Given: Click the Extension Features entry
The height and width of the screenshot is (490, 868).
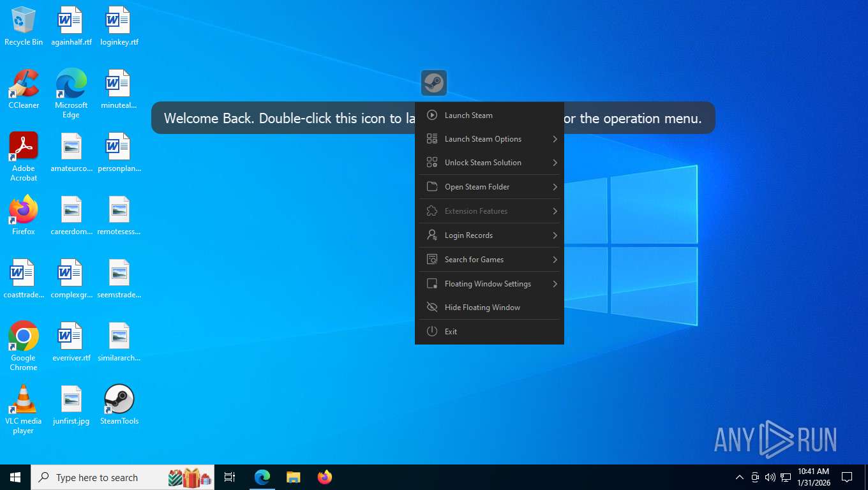Looking at the screenshot, I should 490,211.
